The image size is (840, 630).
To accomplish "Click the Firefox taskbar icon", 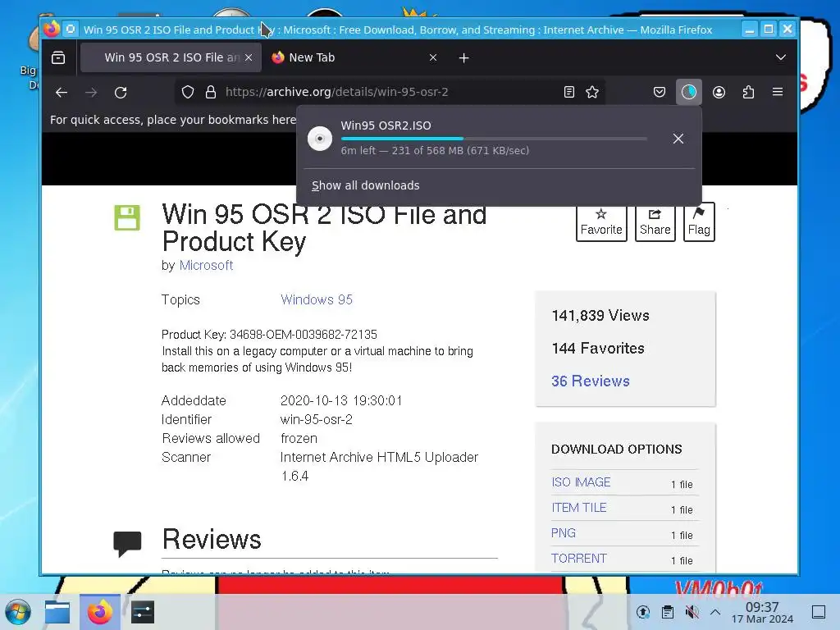I will coord(100,612).
